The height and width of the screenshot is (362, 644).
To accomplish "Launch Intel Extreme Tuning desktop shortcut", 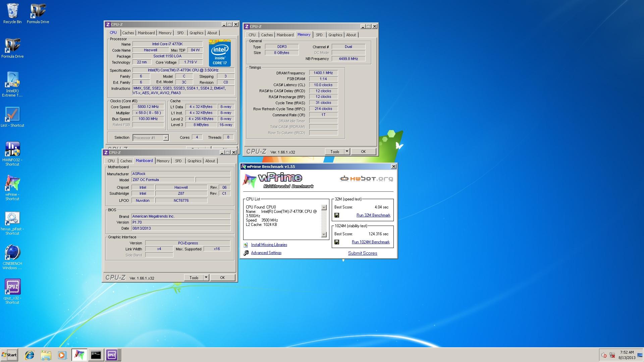I will pyautogui.click(x=12, y=84).
